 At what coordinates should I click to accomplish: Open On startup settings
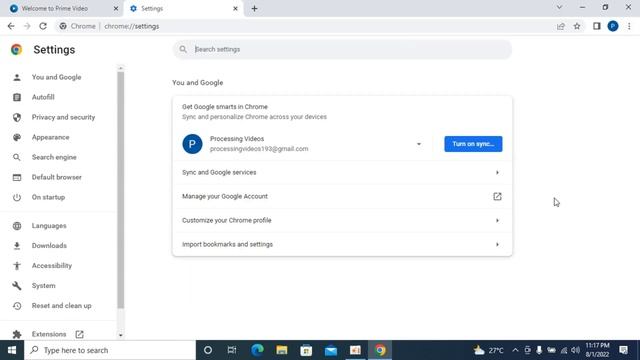[48, 197]
